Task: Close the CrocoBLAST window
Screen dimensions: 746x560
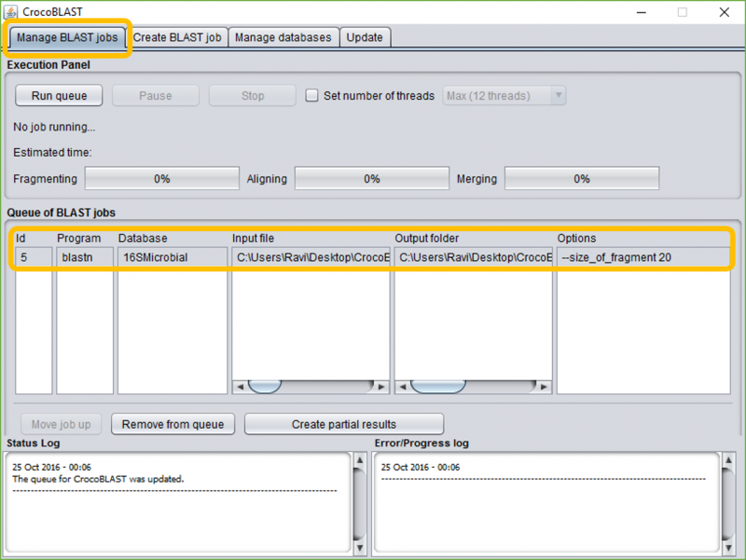Action: (x=725, y=12)
